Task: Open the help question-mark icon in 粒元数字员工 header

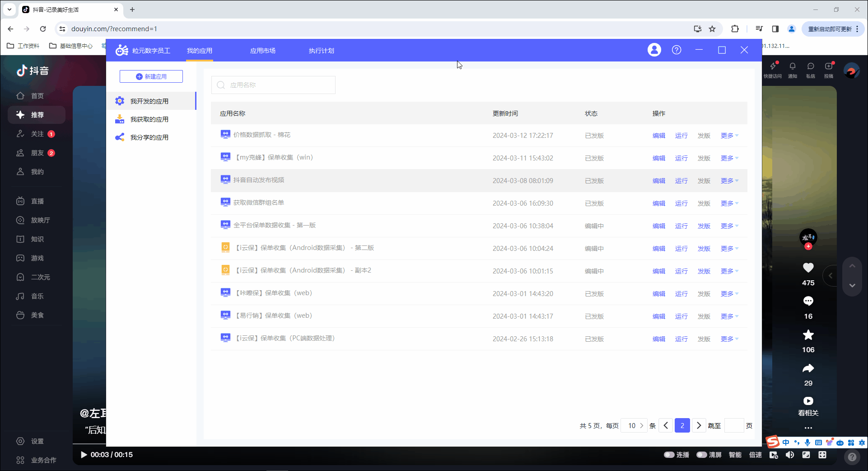Action: point(677,50)
